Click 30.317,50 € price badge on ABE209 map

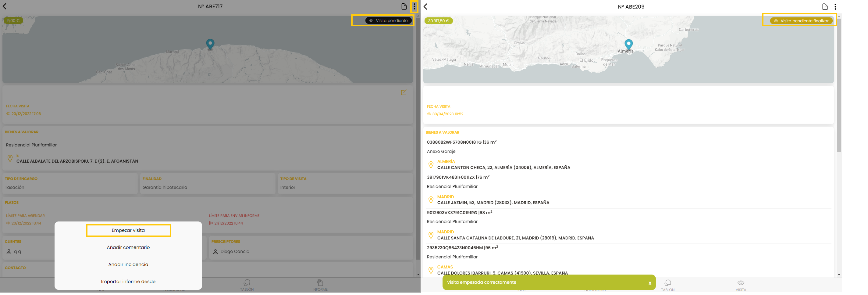(x=438, y=21)
